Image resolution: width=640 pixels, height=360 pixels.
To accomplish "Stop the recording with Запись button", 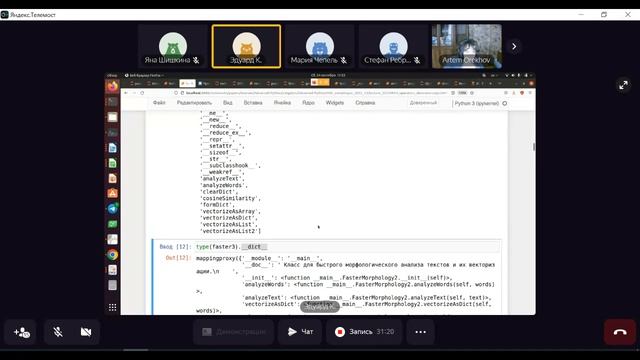I will 364,332.
